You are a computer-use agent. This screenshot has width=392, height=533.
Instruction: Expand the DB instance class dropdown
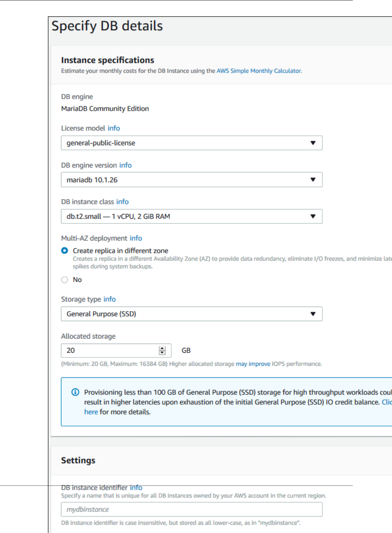pyautogui.click(x=191, y=217)
